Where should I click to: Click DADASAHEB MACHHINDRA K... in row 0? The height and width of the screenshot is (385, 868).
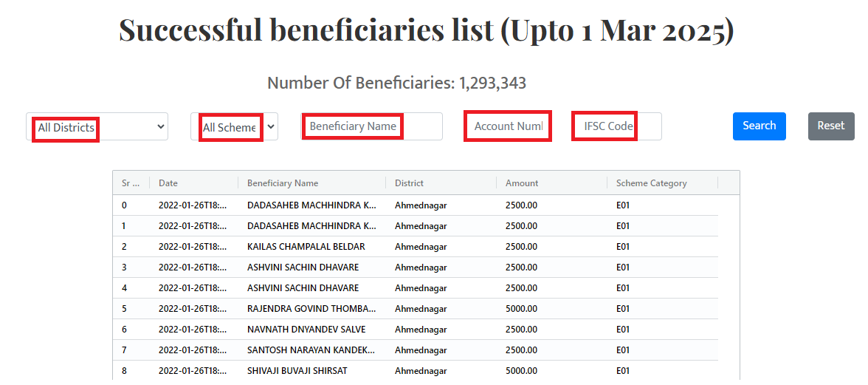[311, 205]
